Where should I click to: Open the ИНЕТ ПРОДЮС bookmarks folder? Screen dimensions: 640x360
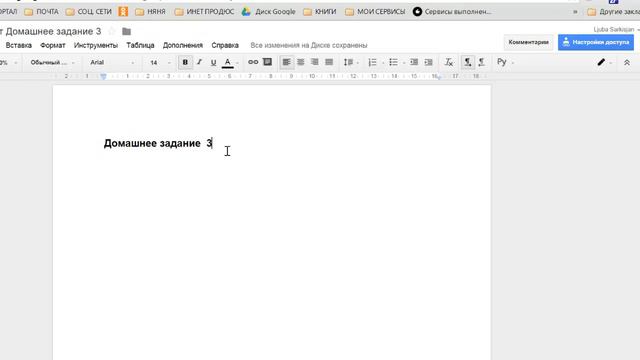coord(204,12)
